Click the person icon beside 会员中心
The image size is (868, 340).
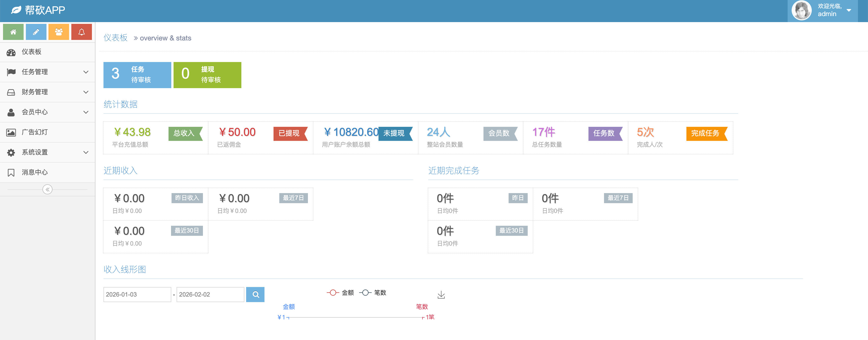click(x=11, y=112)
